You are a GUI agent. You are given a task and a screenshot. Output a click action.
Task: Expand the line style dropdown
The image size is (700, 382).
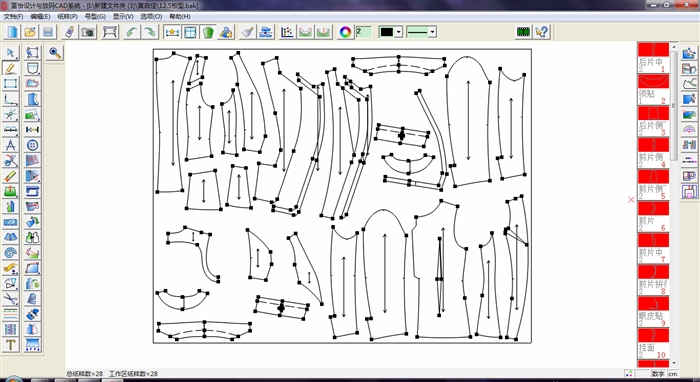[432, 32]
